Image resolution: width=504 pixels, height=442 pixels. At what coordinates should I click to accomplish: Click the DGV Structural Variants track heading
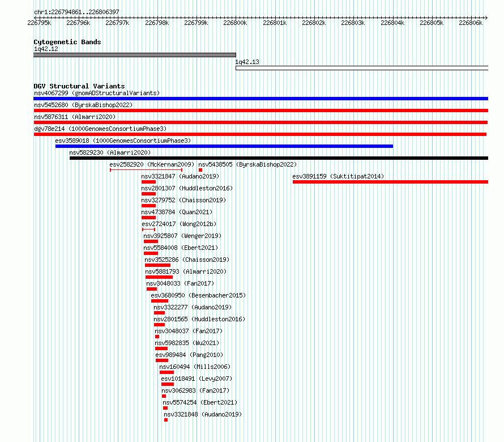[79, 86]
